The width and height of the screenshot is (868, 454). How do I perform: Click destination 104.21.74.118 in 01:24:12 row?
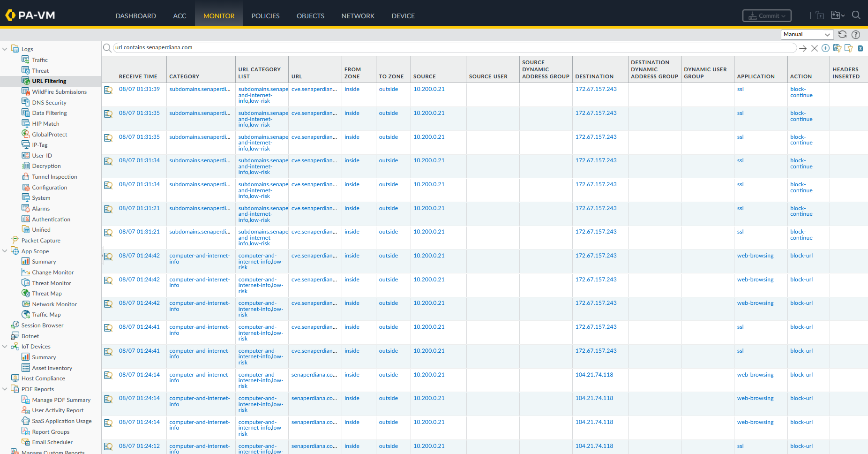coord(594,446)
